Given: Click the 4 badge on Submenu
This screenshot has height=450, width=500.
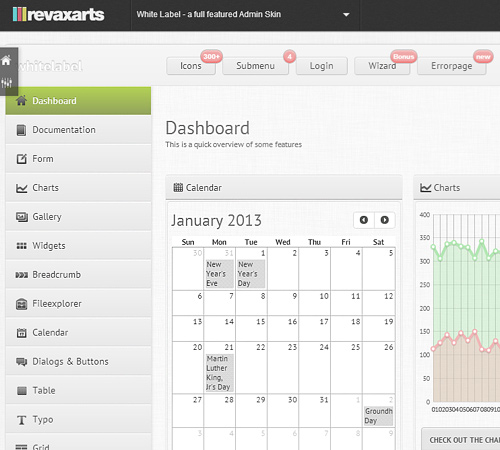Looking at the screenshot, I should 290,57.
